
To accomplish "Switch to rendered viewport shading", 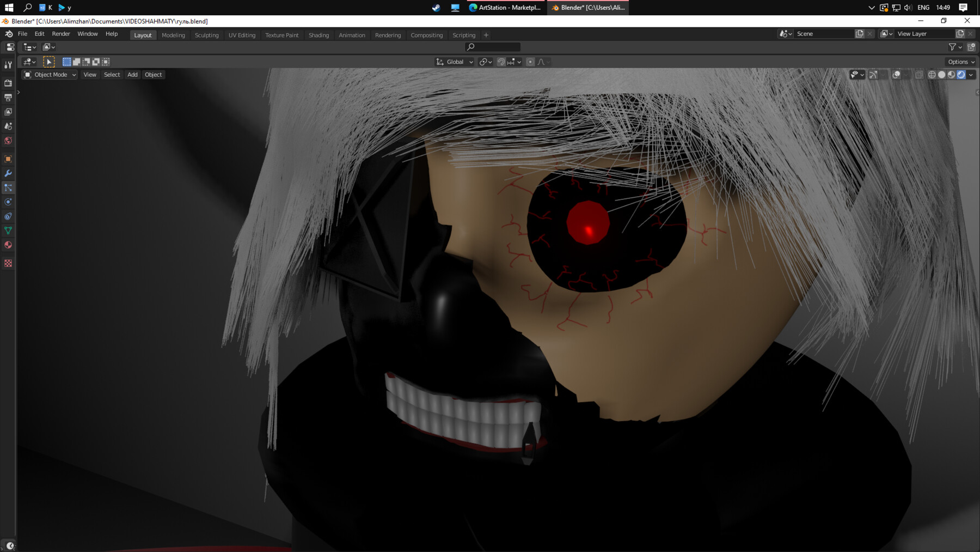I will (961, 75).
